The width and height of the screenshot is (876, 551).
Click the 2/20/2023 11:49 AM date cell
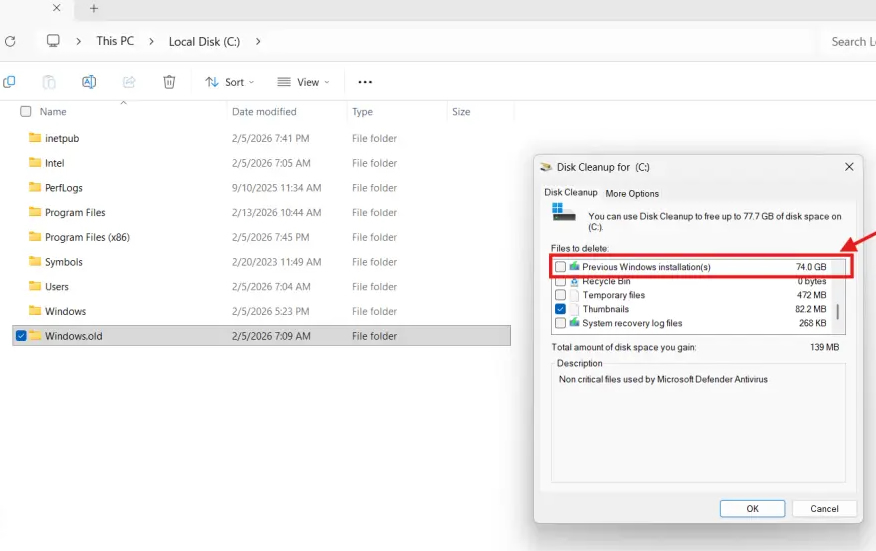click(277, 262)
